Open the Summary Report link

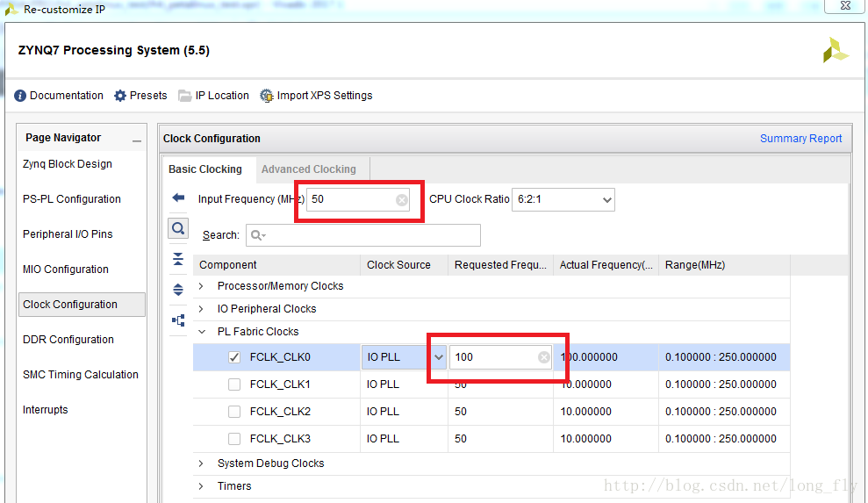tap(800, 139)
